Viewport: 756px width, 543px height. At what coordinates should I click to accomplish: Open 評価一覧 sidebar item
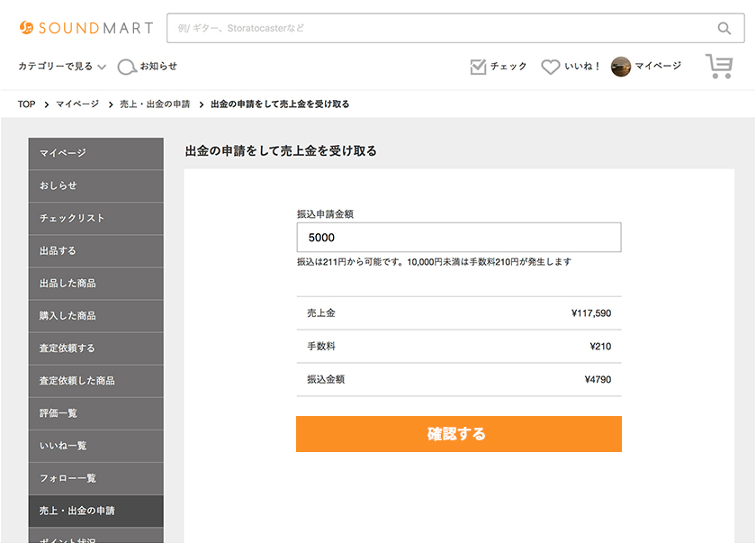point(95,412)
